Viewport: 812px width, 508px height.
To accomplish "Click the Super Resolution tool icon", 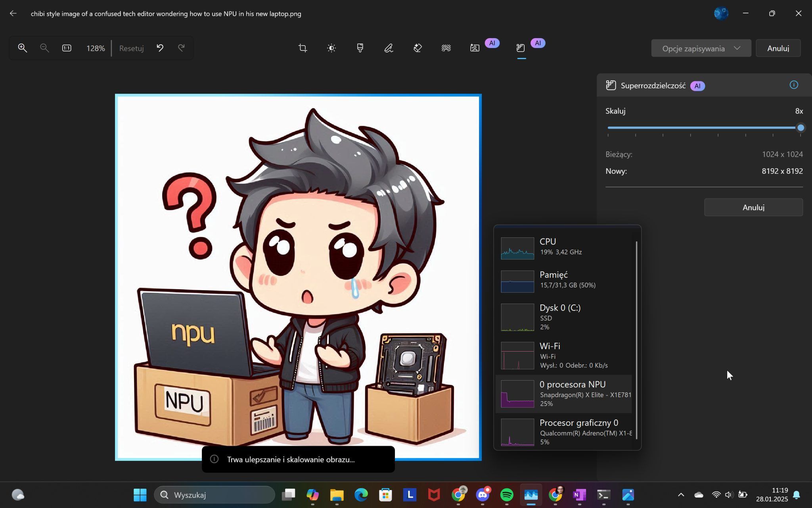I will pyautogui.click(x=521, y=48).
